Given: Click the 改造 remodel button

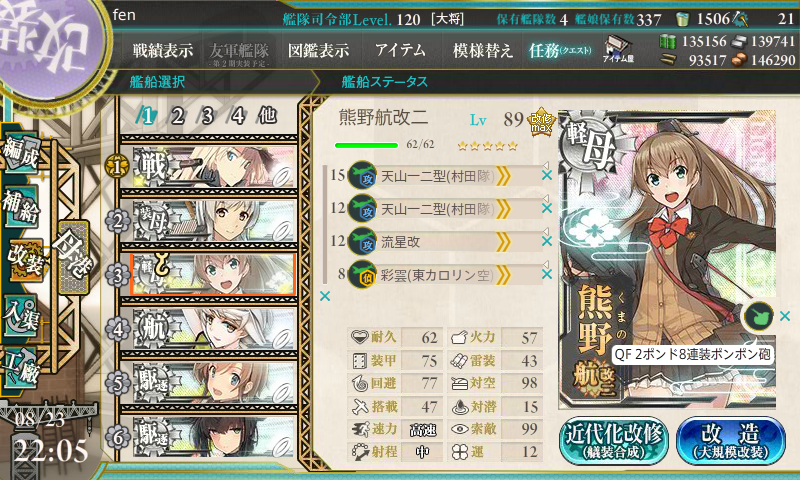Looking at the screenshot, I should (731, 441).
